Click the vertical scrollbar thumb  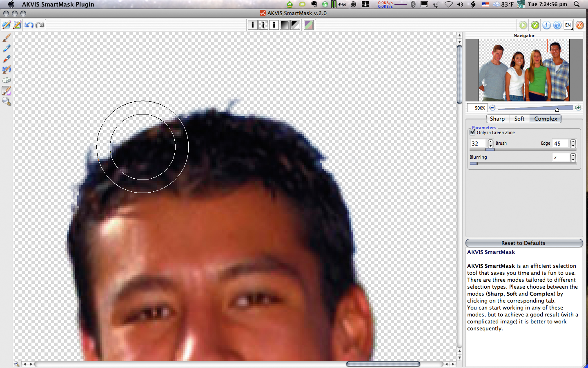point(459,74)
